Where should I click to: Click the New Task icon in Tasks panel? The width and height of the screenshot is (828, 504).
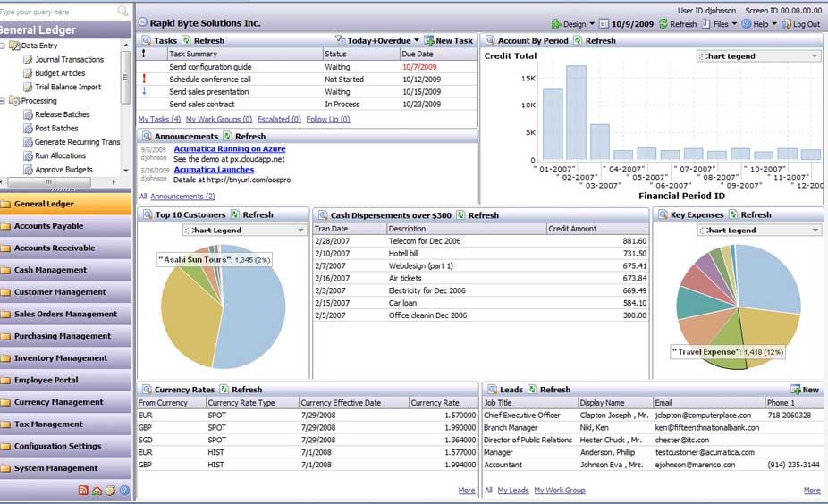coord(429,40)
